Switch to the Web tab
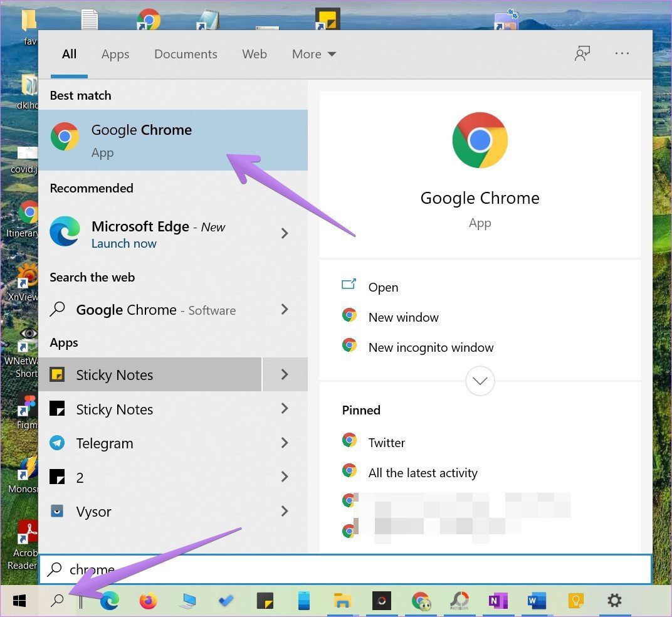672x617 pixels. tap(254, 54)
